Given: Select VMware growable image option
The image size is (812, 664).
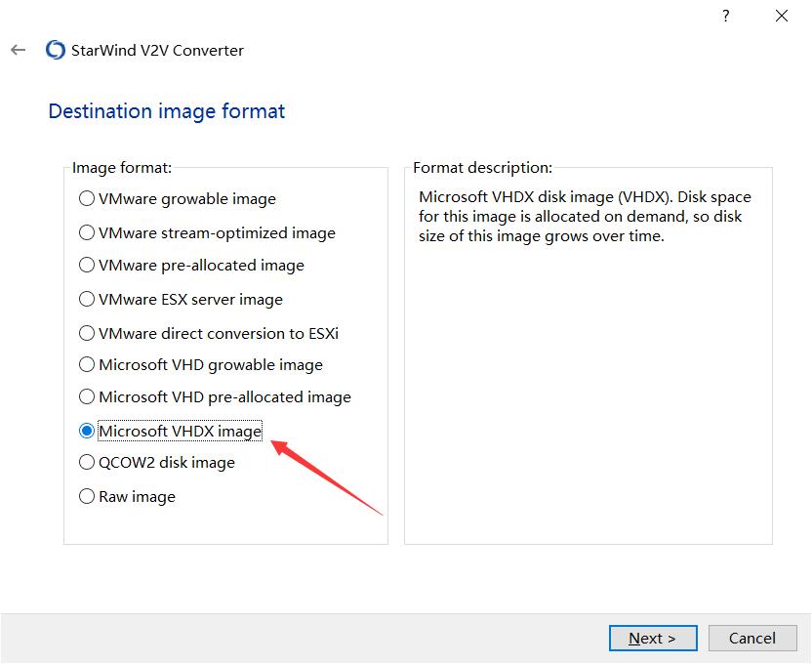Looking at the screenshot, I should click(87, 199).
